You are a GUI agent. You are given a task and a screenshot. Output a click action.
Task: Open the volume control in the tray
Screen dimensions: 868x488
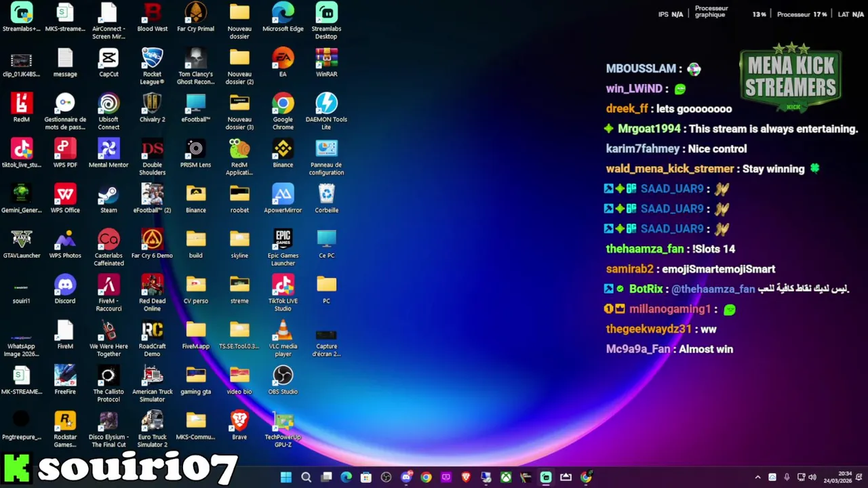[812, 477]
